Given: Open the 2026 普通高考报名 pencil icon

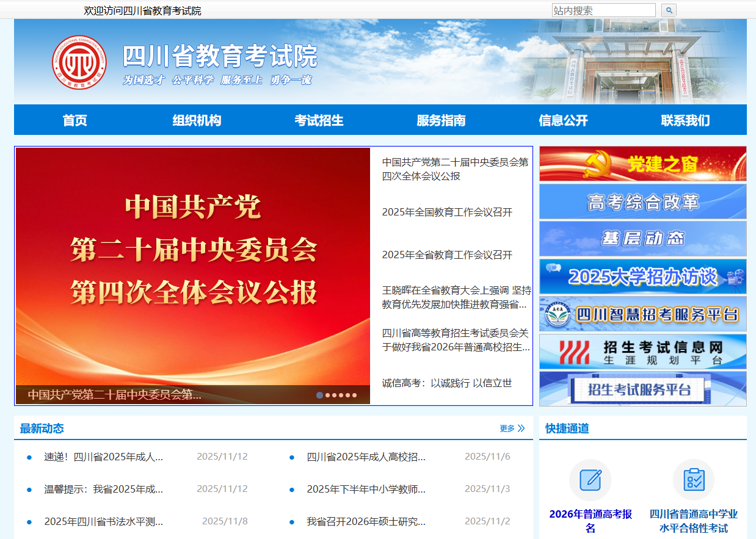Looking at the screenshot, I should click(x=590, y=480).
